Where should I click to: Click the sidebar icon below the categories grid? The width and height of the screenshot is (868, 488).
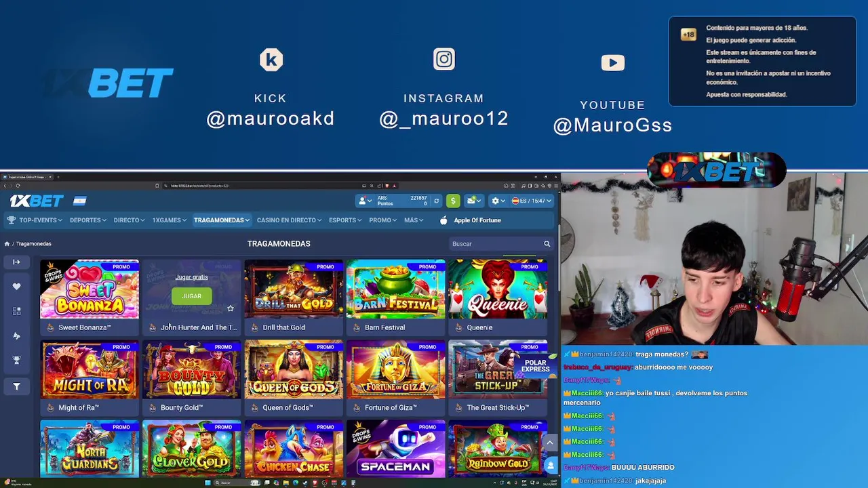click(x=16, y=335)
